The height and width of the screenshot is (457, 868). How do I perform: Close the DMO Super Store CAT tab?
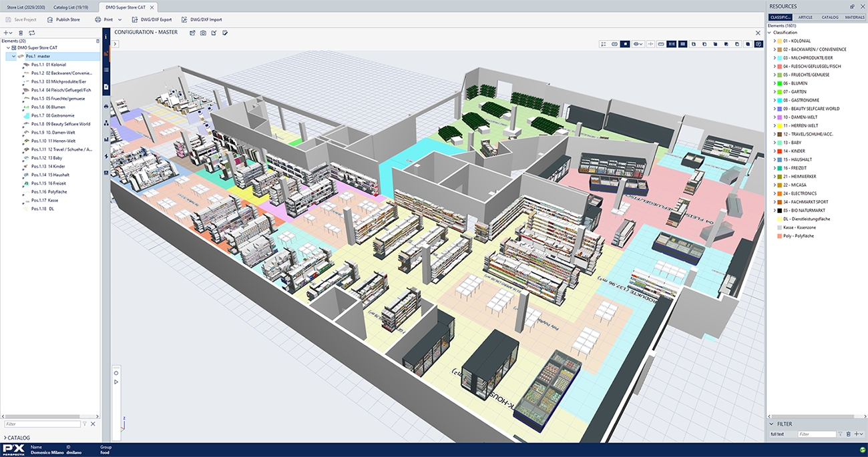click(x=154, y=7)
